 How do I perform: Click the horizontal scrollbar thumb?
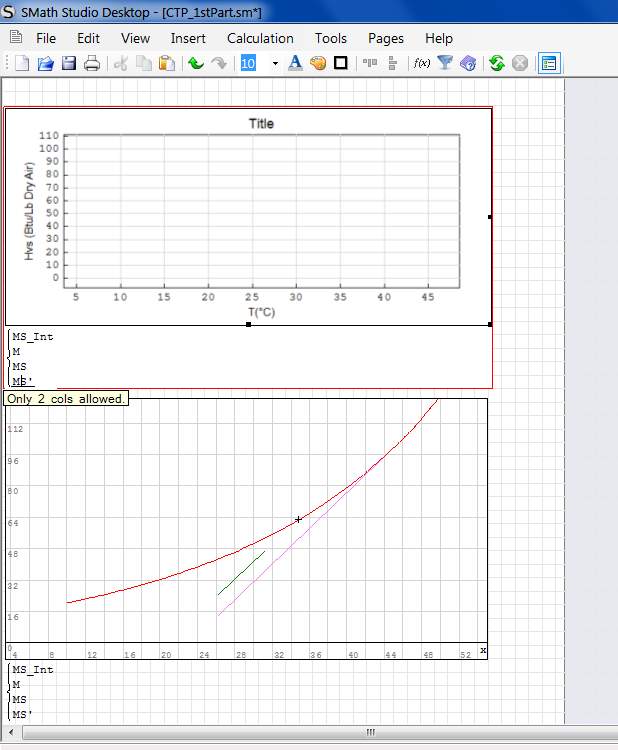370,732
